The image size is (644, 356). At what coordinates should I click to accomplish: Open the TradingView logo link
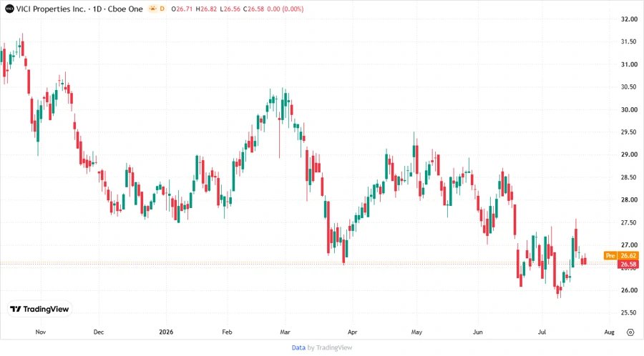pyautogui.click(x=40, y=309)
